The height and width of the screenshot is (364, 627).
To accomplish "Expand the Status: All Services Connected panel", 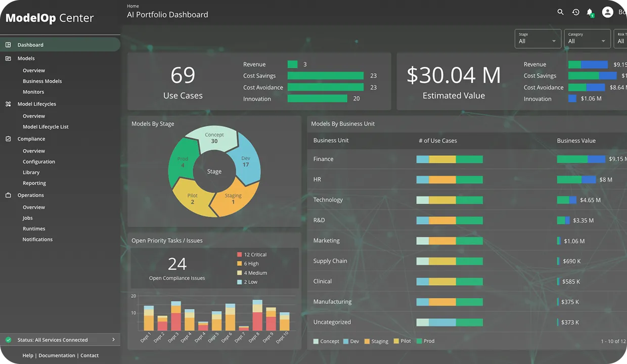I will (114, 340).
